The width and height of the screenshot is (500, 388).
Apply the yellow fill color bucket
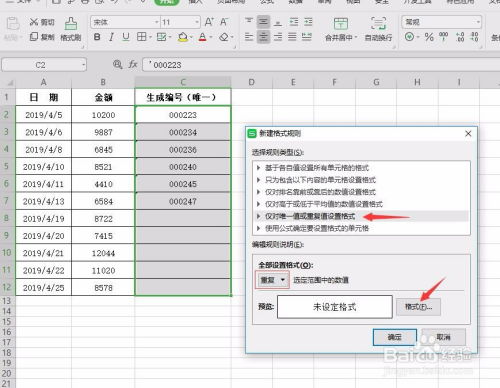[182, 37]
